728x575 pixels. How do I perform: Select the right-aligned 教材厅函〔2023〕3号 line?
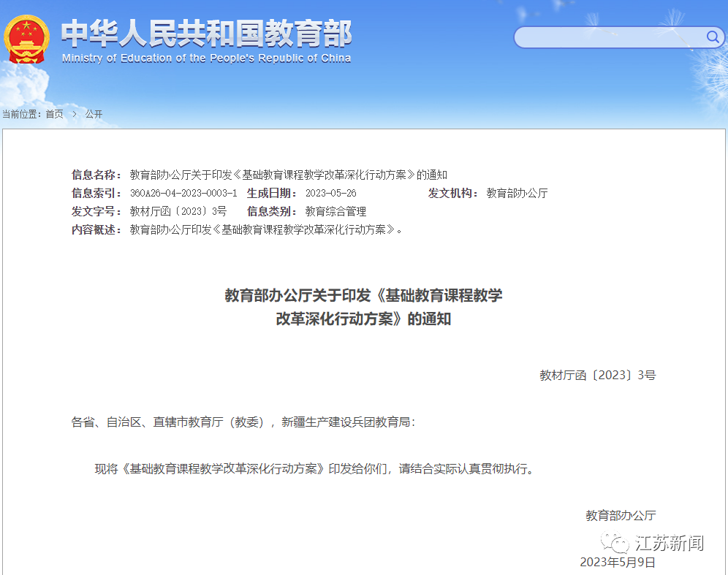[598, 376]
